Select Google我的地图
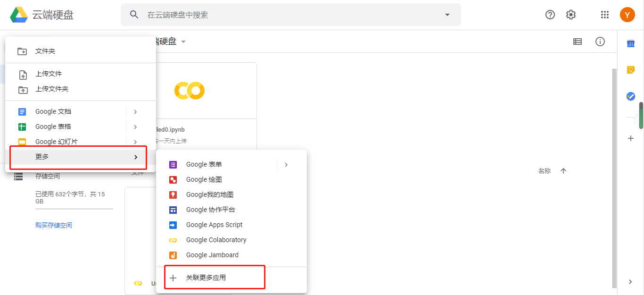 pos(209,194)
